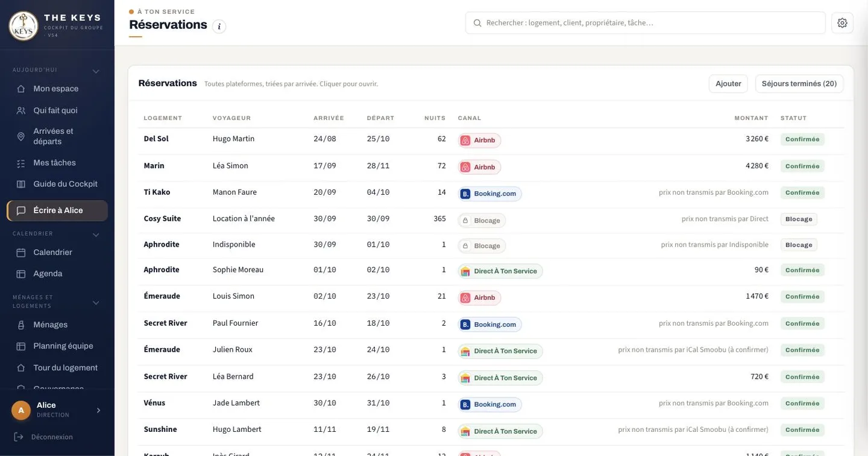Click the Guide du Cockpit book icon

point(21,184)
